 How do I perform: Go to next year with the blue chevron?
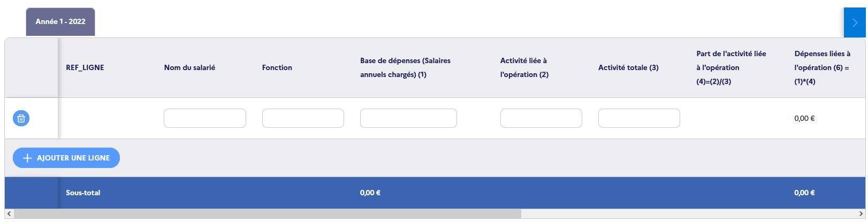(855, 22)
